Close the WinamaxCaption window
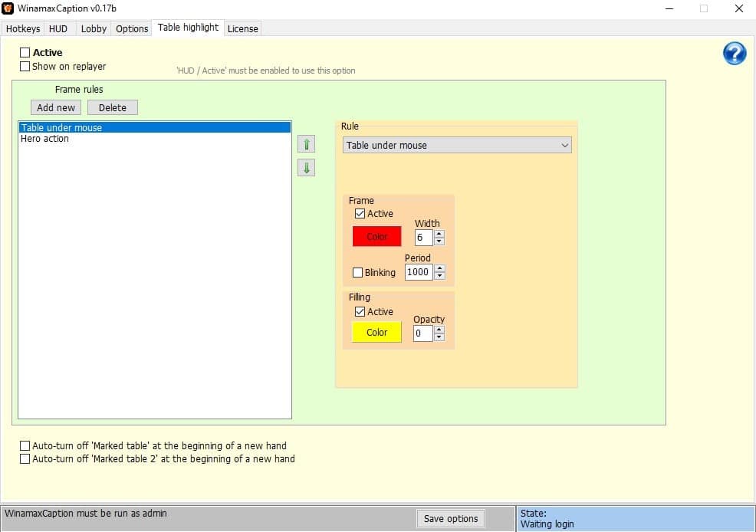The height and width of the screenshot is (532, 756). pyautogui.click(x=738, y=8)
